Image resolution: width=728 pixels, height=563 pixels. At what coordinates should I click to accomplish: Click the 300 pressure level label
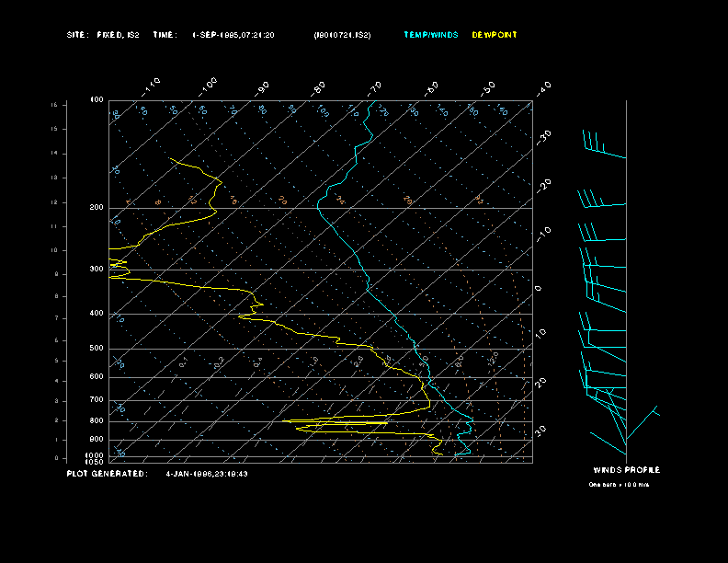coord(97,269)
